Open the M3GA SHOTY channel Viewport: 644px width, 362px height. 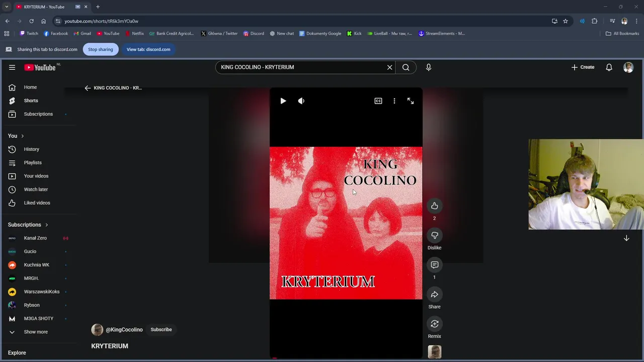(x=38, y=318)
